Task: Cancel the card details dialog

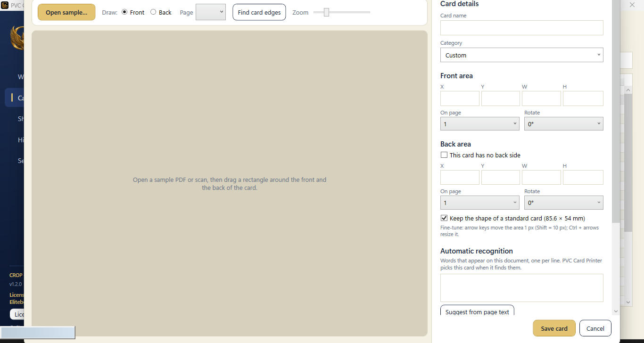Action: pos(595,328)
